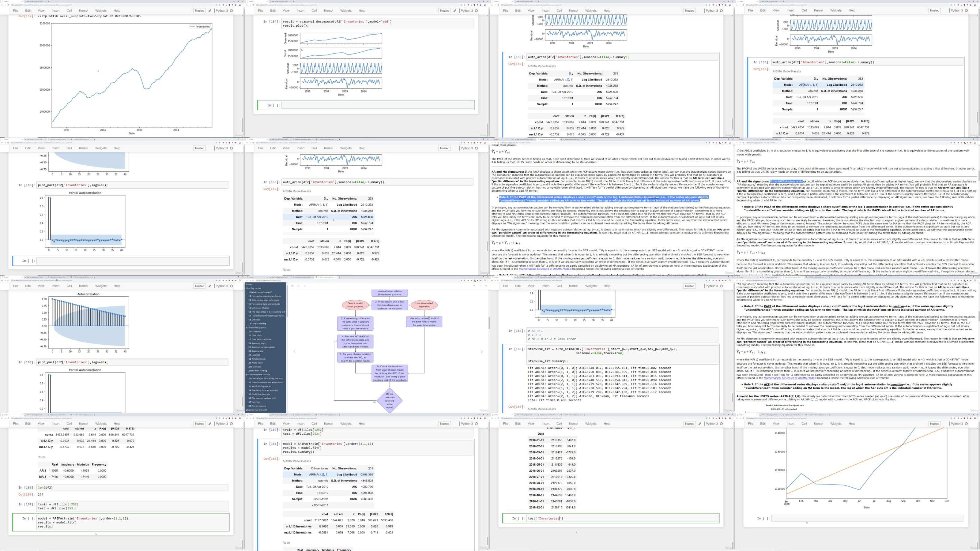Open '2.8 Autocorrelation' in the book sidebar
The width and height of the screenshot is (980, 551).
pos(258,359)
